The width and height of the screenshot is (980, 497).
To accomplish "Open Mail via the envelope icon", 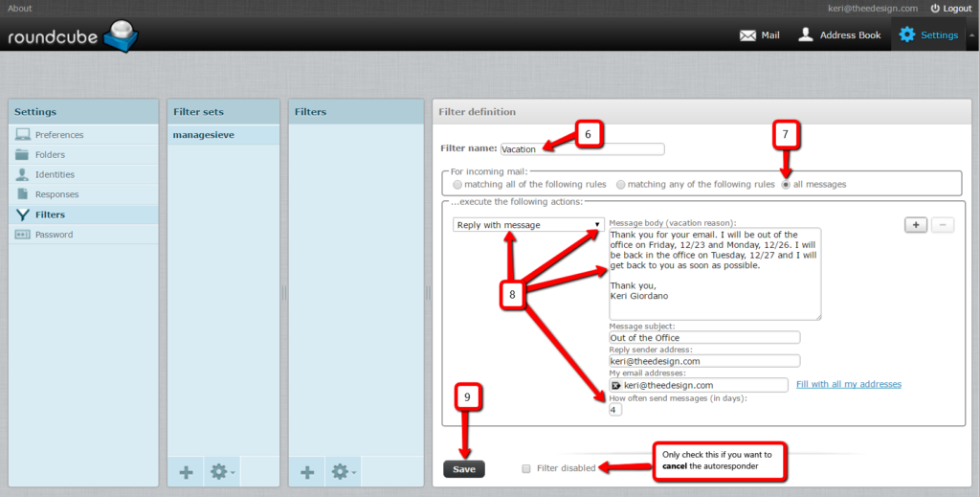I will pyautogui.click(x=747, y=35).
